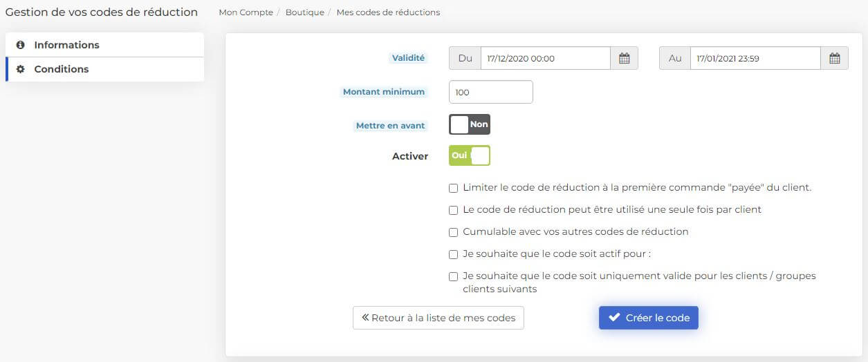The height and width of the screenshot is (362, 868).
Task: Check 'code soit actif pour' option
Action: point(454,254)
